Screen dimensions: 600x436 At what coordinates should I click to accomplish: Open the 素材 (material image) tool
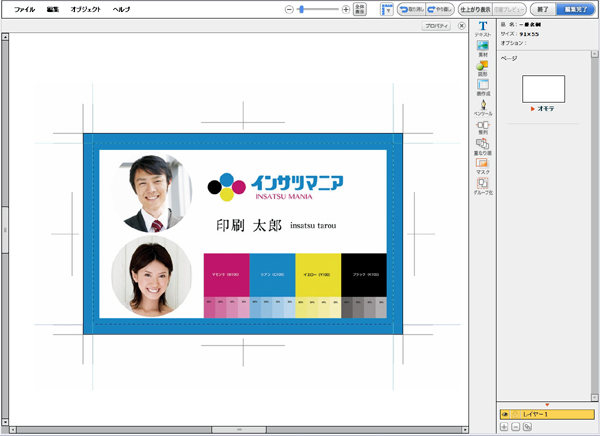click(x=483, y=49)
